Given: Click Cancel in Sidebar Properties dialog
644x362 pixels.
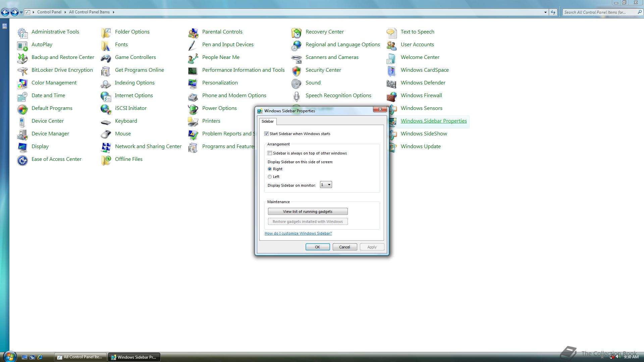Looking at the screenshot, I should 345,247.
